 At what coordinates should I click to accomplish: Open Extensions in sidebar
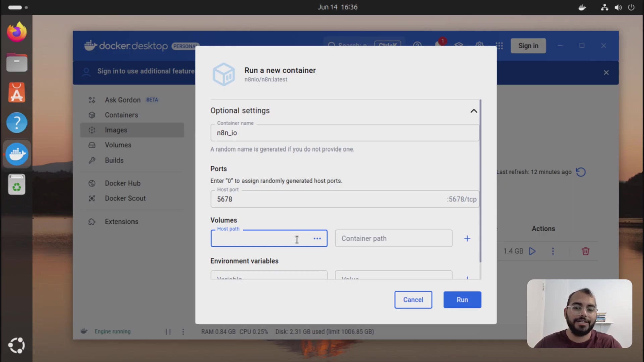(132, 222)
